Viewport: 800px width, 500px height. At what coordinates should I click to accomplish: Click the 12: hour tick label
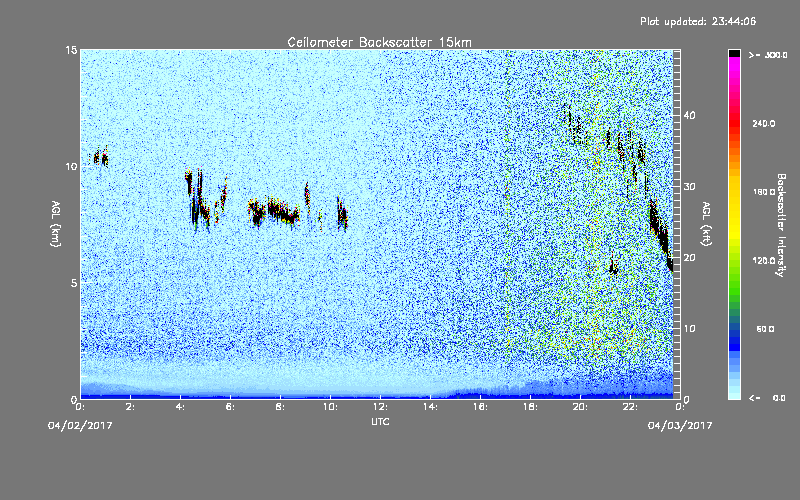point(380,407)
